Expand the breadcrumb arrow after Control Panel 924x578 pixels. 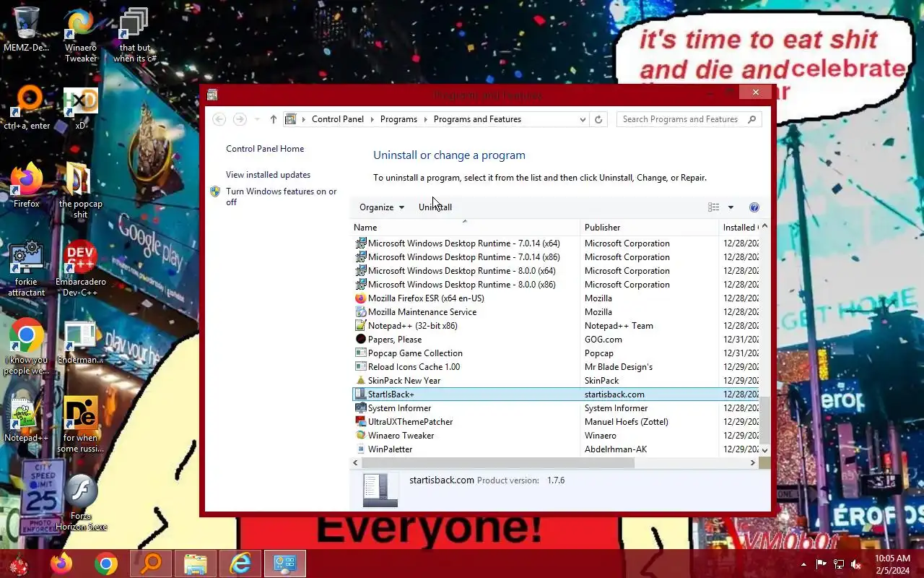372,119
